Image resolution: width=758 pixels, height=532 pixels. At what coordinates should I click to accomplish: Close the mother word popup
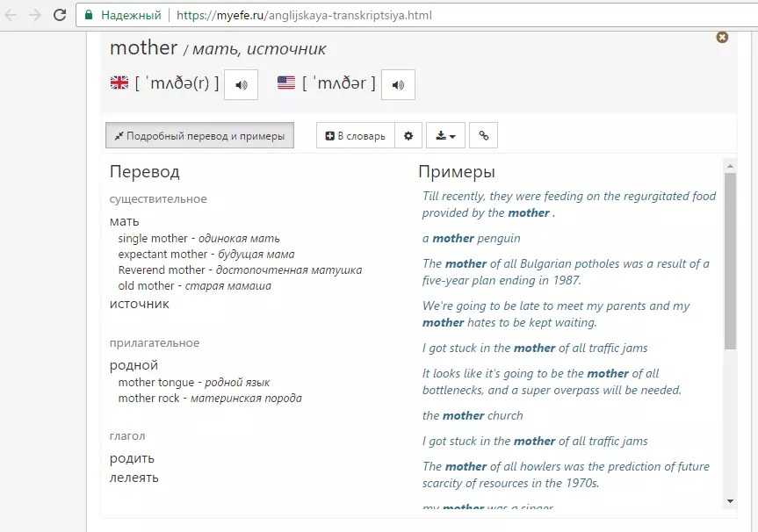(x=722, y=37)
